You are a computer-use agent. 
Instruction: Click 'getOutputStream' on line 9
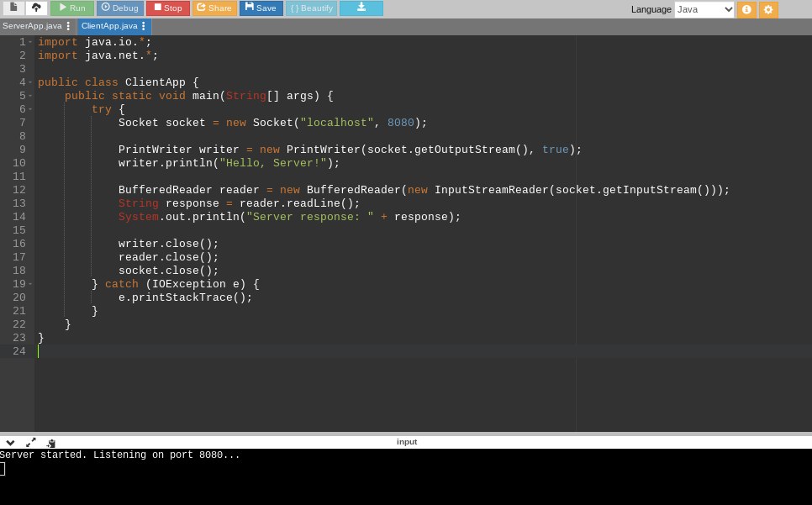[465, 150]
